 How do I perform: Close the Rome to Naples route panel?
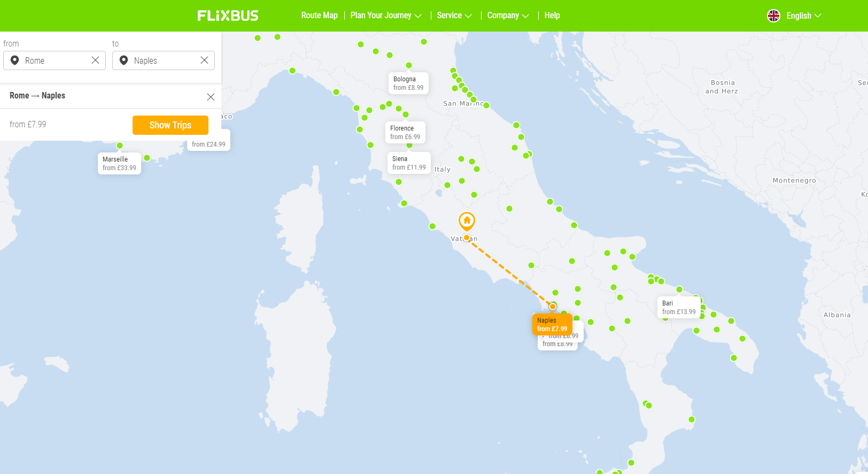pyautogui.click(x=211, y=97)
